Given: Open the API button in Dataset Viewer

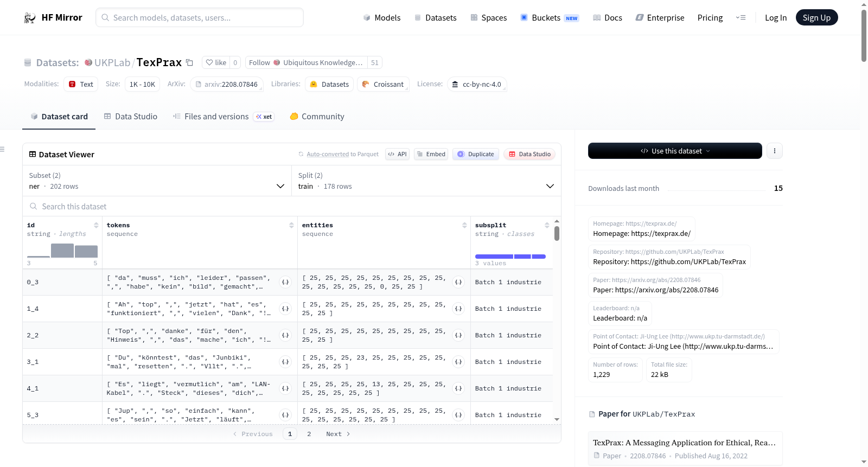Looking at the screenshot, I should (397, 154).
